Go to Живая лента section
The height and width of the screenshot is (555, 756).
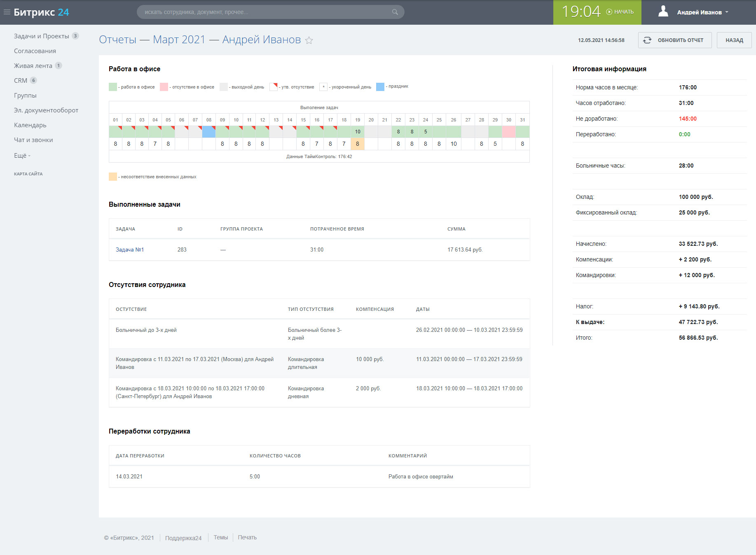(33, 66)
